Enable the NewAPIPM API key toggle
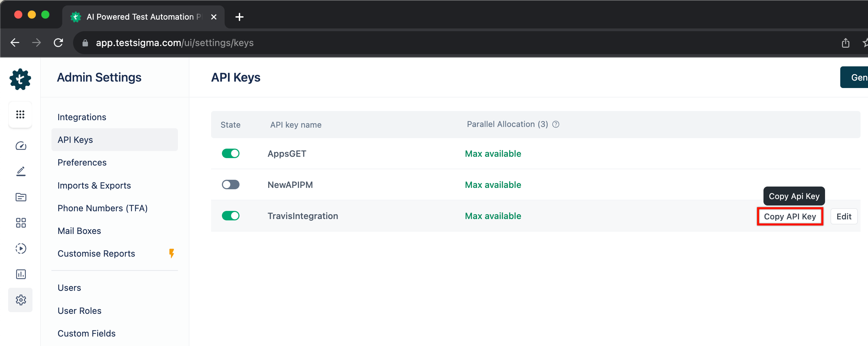Image resolution: width=868 pixels, height=346 pixels. click(230, 185)
